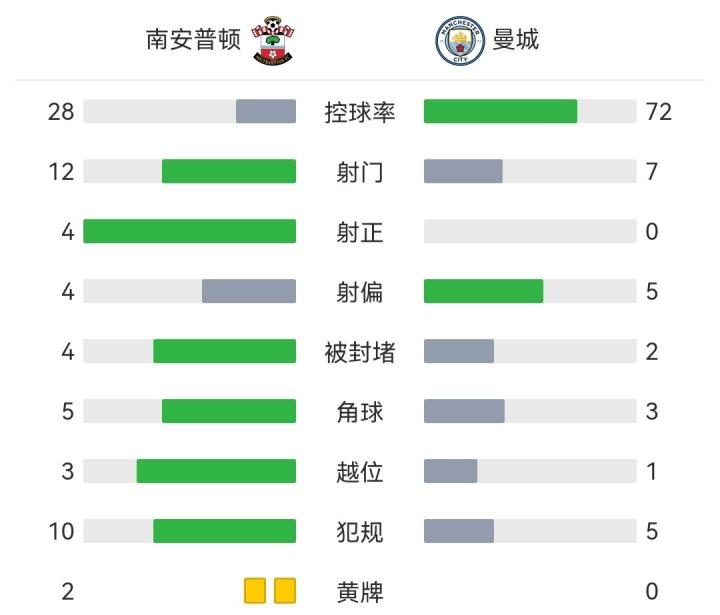Click Manchester City's gray 犯规 bar
The height and width of the screenshot is (615, 720).
tap(459, 531)
